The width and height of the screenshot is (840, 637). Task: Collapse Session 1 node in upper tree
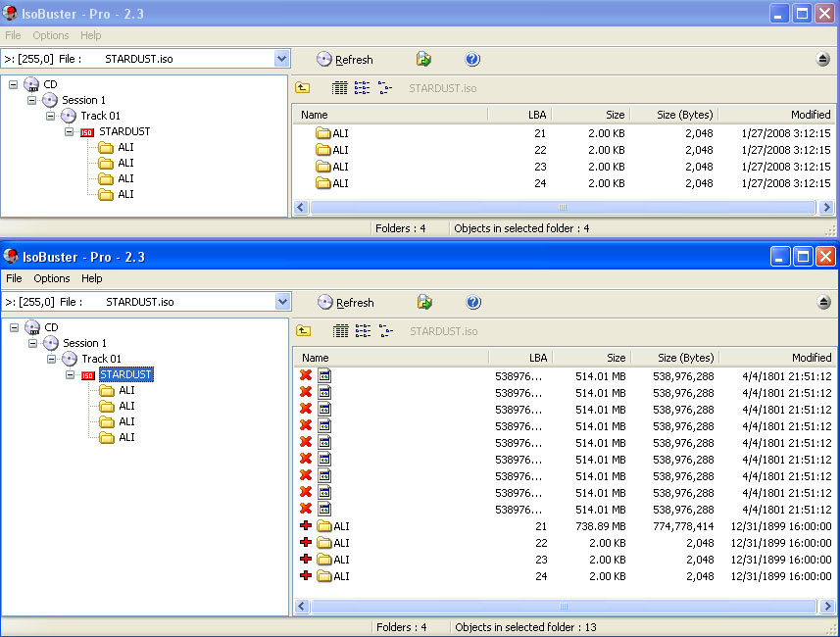click(31, 100)
